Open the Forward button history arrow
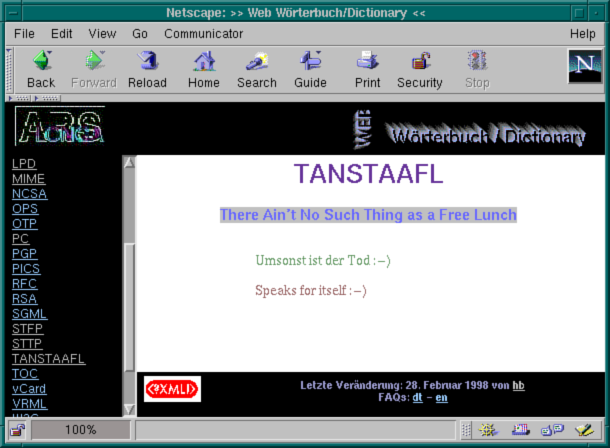This screenshot has height=448, width=610. click(x=102, y=52)
